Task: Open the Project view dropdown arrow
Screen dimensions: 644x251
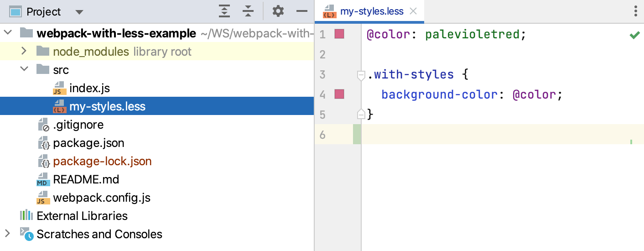Action: click(79, 12)
